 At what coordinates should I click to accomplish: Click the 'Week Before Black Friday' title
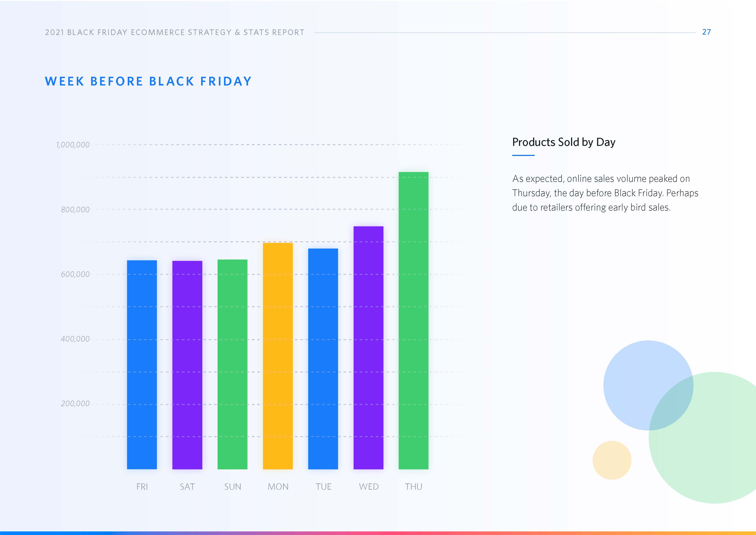coord(148,81)
